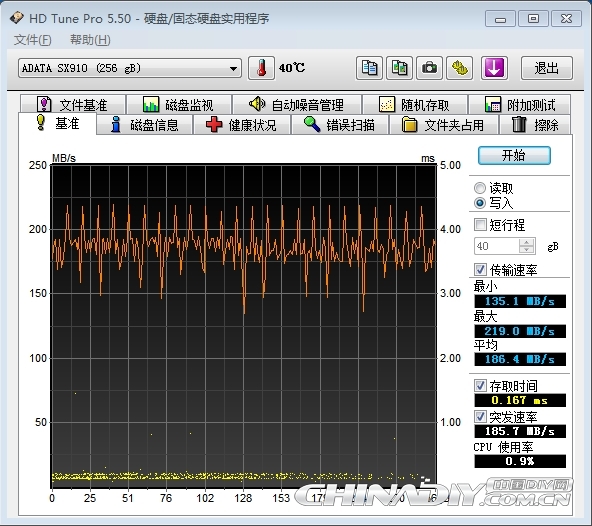
Task: Toggle the 存取时间 access time checkbox
Action: pos(480,386)
